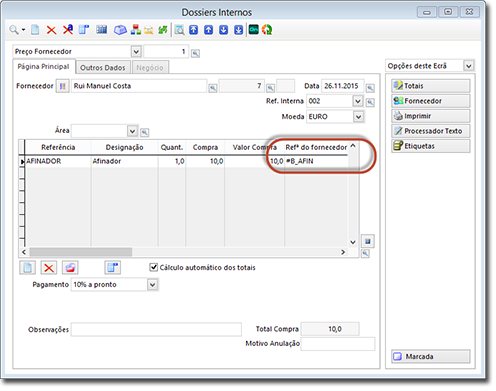
Task: Click the green arrows swap toolbar icon
Action: (x=163, y=30)
